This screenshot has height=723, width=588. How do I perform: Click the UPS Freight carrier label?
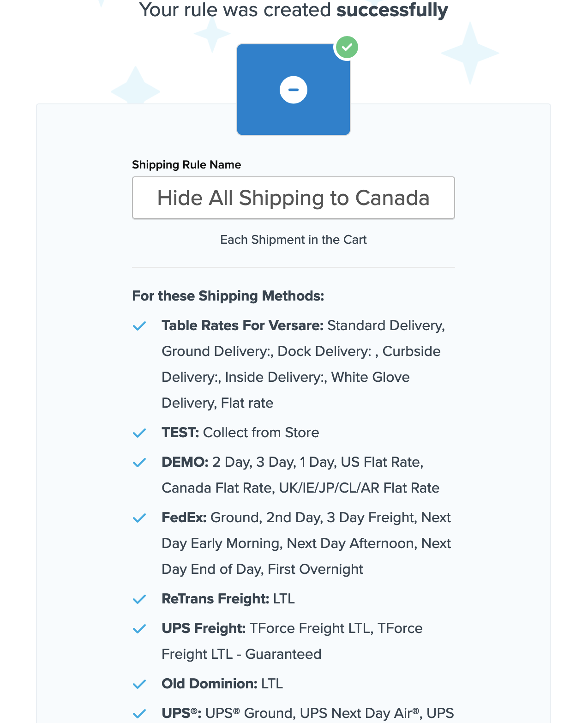tap(204, 628)
